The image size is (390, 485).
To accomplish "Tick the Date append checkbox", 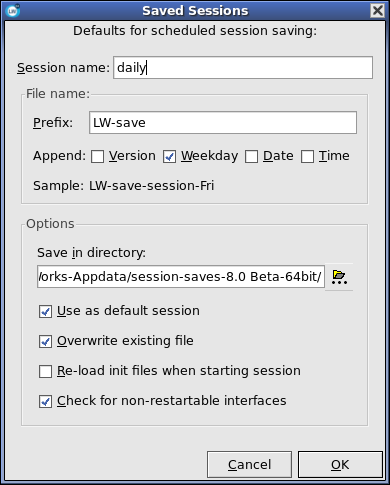I will [x=251, y=156].
